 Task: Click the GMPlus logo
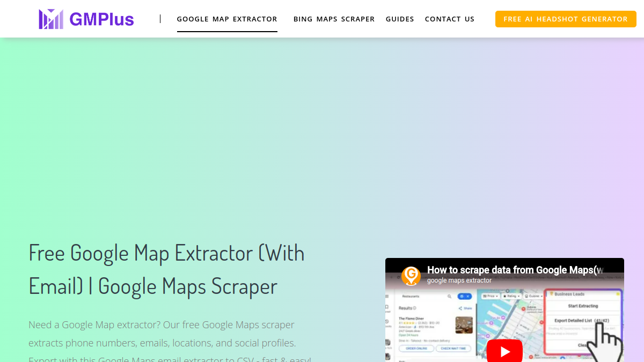[86, 19]
